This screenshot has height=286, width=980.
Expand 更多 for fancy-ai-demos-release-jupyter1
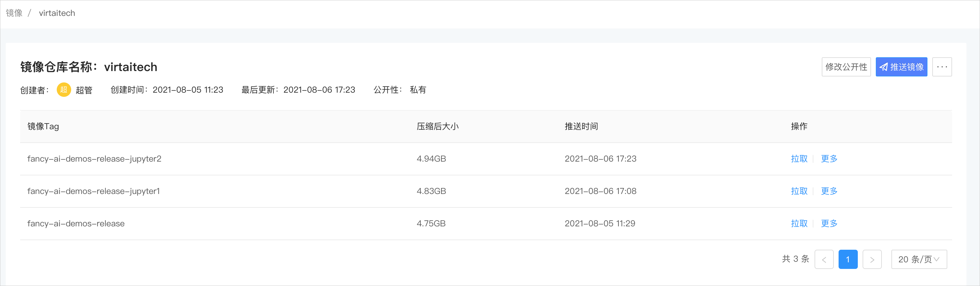[829, 191]
